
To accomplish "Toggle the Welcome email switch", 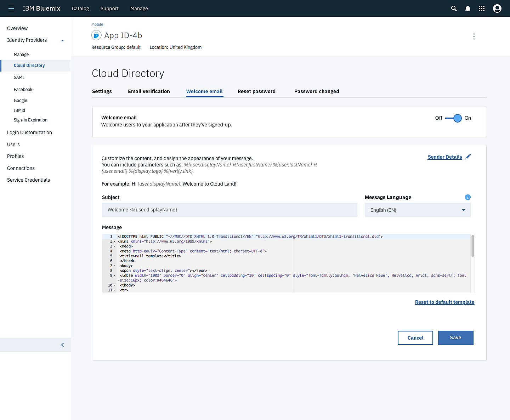I will pos(453,118).
